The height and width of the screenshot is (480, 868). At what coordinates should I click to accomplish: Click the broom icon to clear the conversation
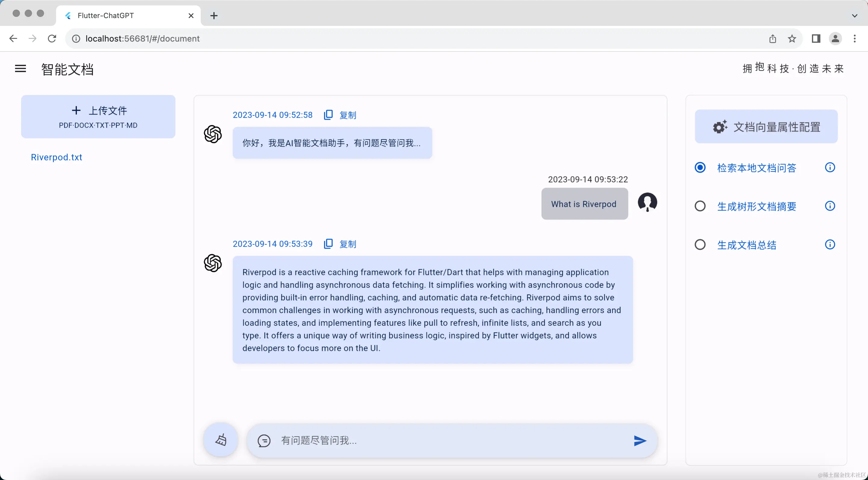[x=220, y=440]
